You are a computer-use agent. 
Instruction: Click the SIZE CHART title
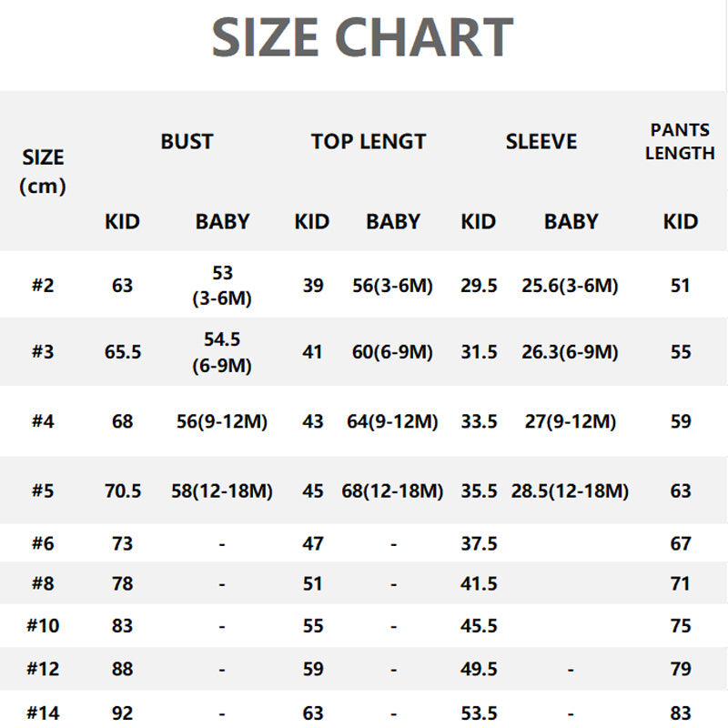point(362,38)
